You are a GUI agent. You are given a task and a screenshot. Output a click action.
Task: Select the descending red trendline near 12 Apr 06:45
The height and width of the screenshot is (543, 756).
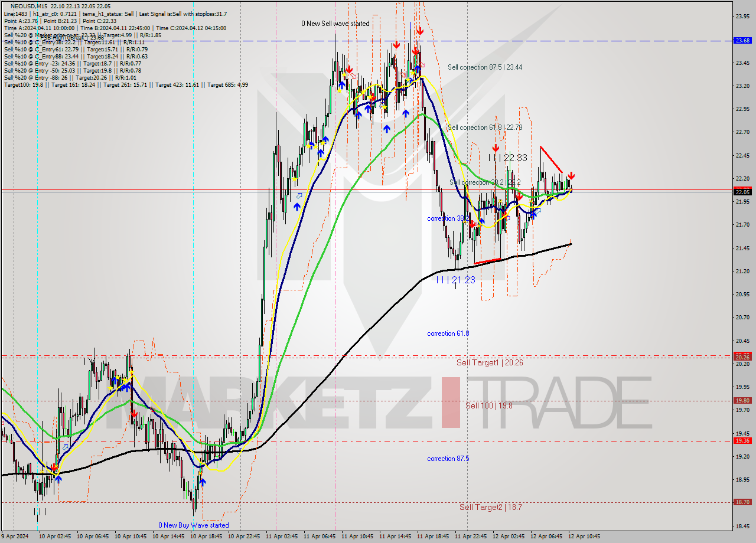(x=552, y=160)
